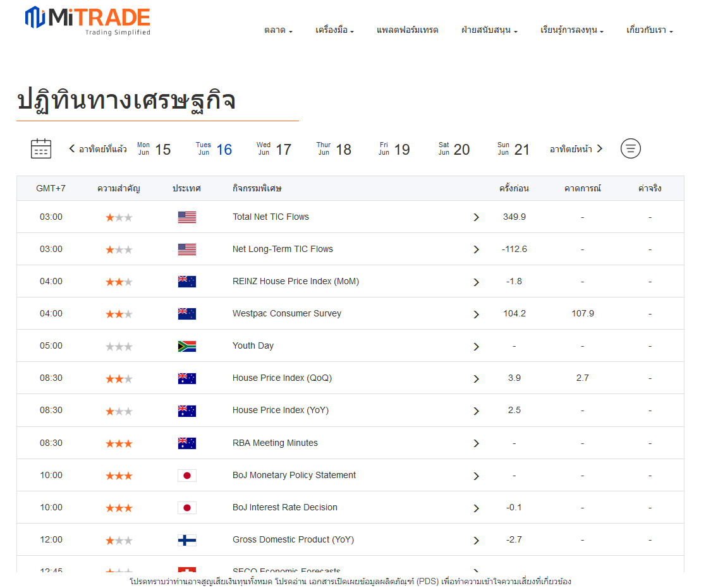
Task: Go to next week via อาทิตย์หน้า
Action: [576, 149]
